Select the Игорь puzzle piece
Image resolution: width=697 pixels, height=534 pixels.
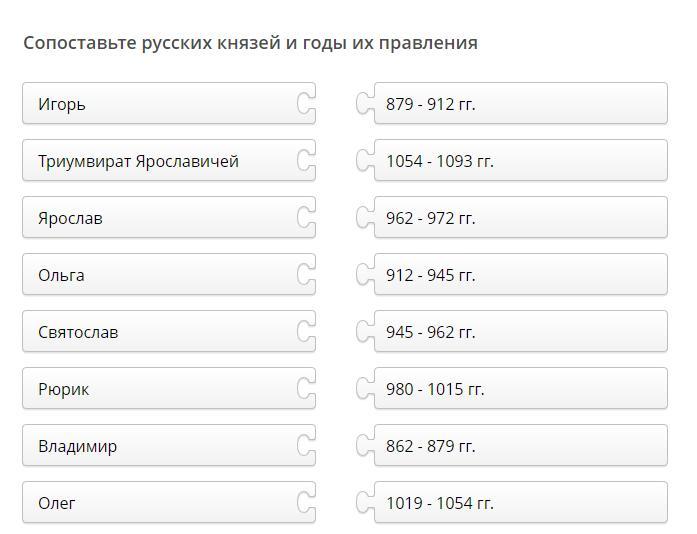[x=160, y=104]
